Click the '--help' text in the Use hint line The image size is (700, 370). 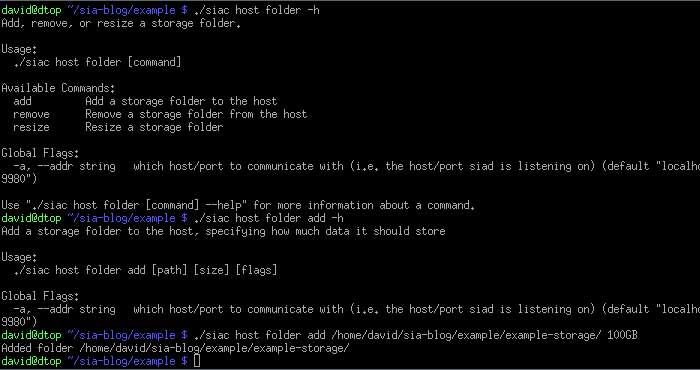point(223,205)
